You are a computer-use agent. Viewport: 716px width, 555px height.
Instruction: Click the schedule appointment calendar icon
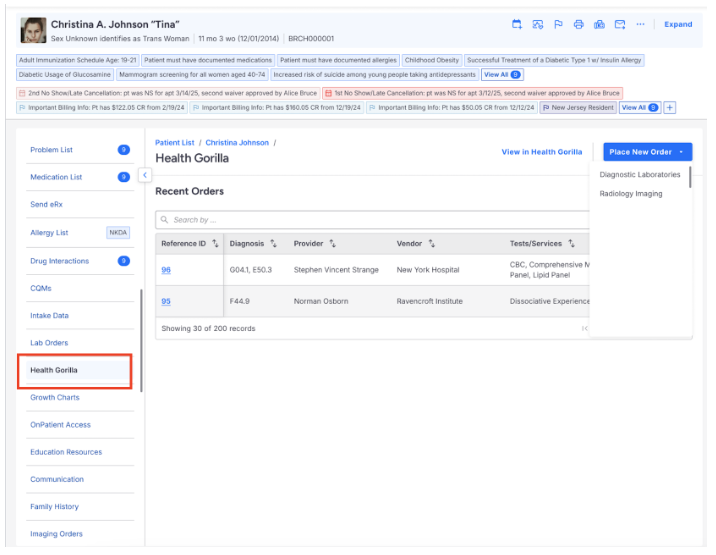click(516, 24)
